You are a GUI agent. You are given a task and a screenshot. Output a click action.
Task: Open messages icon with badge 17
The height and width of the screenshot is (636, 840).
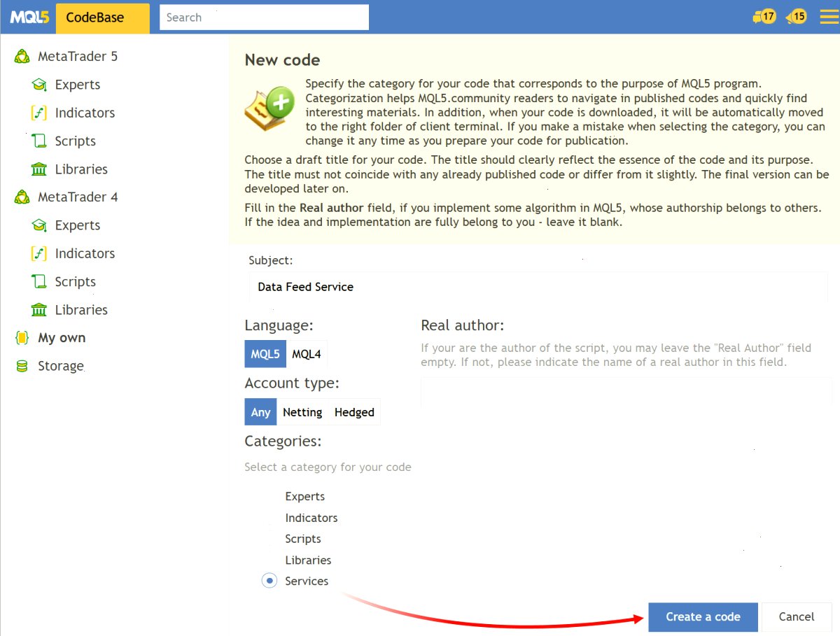click(x=764, y=17)
